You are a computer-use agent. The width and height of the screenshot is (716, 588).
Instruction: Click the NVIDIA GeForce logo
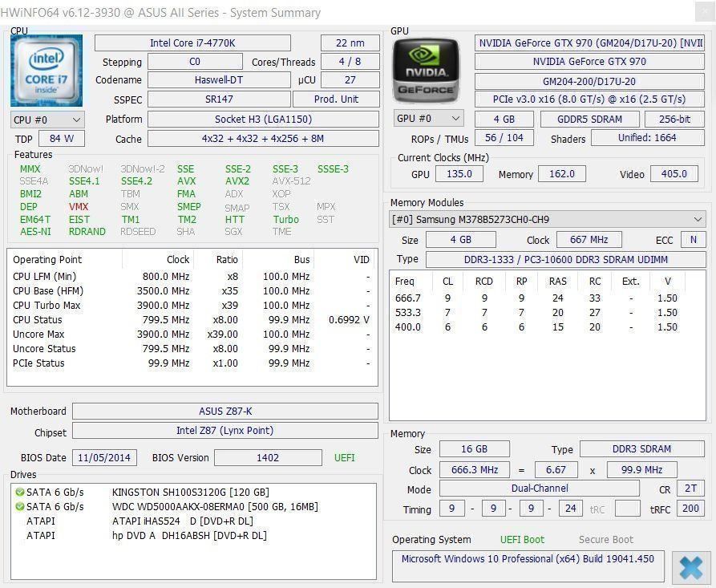[427, 71]
